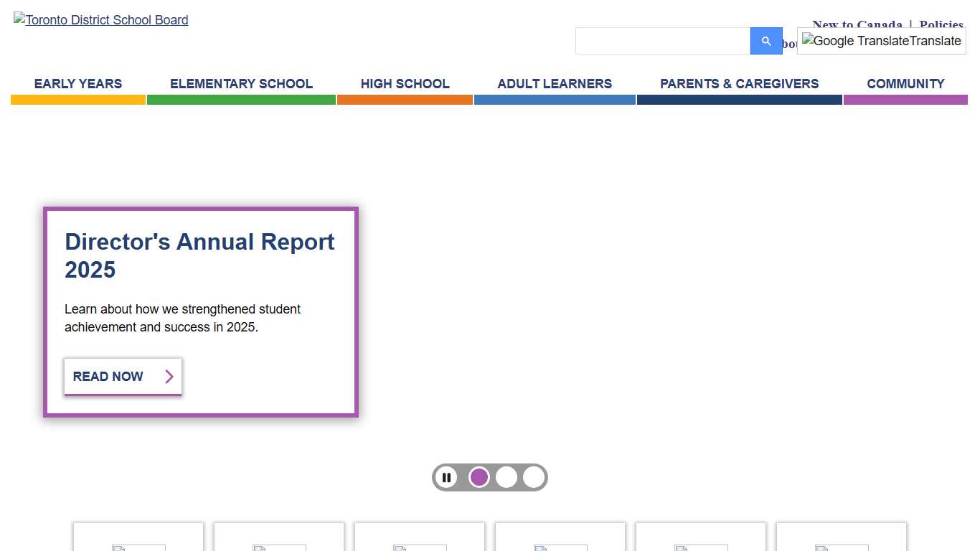Focus the site search text field
980x551 pixels.
(663, 41)
